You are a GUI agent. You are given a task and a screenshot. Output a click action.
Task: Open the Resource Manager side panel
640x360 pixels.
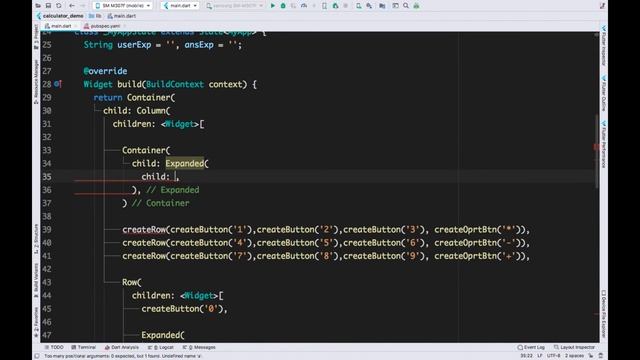[36, 82]
